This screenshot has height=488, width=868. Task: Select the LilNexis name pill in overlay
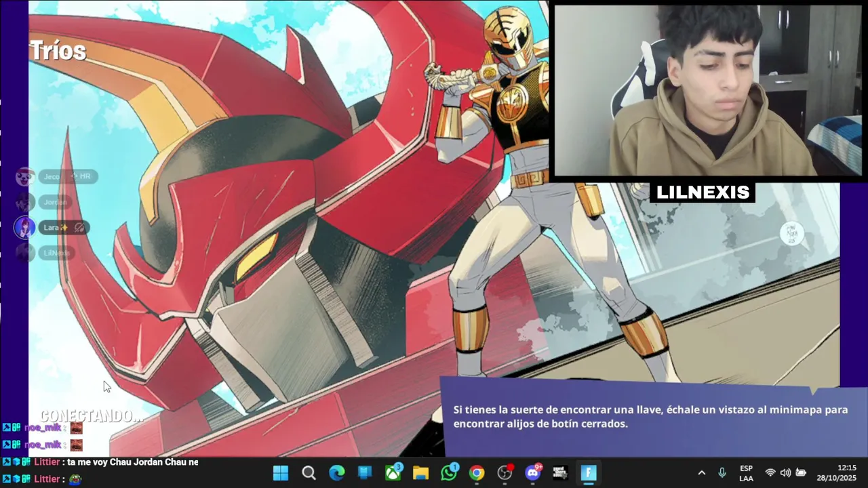coord(57,253)
